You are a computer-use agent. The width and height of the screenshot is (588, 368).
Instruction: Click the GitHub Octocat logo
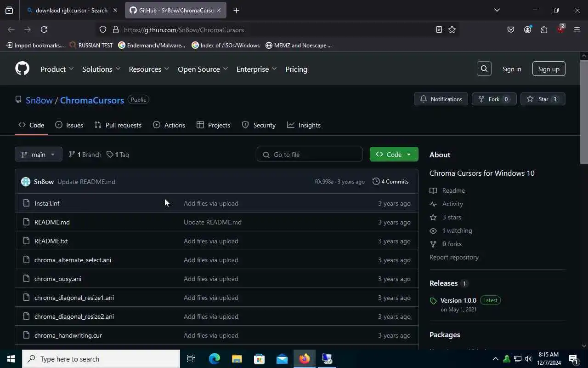[x=22, y=69]
